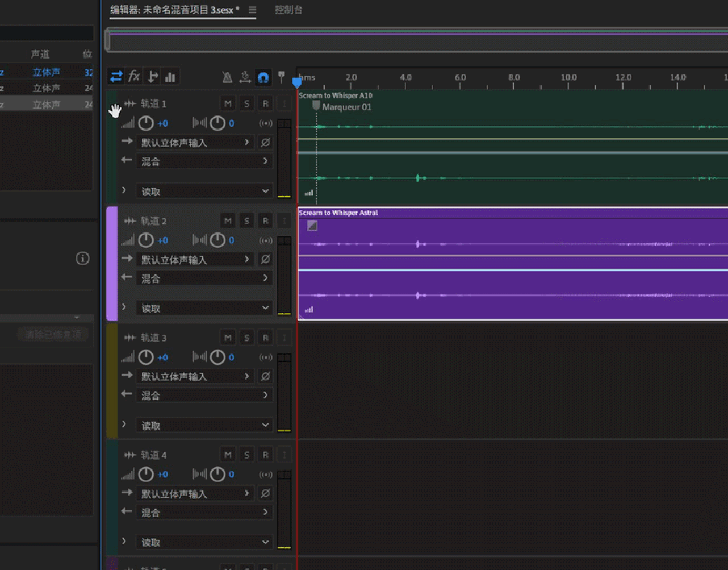Image resolution: width=728 pixels, height=570 pixels.
Task: Mute 轨道 3 with its M button
Action: pyautogui.click(x=228, y=338)
